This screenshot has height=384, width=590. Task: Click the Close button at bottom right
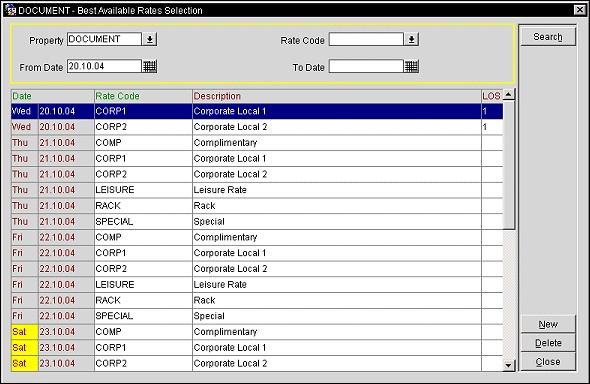[548, 362]
